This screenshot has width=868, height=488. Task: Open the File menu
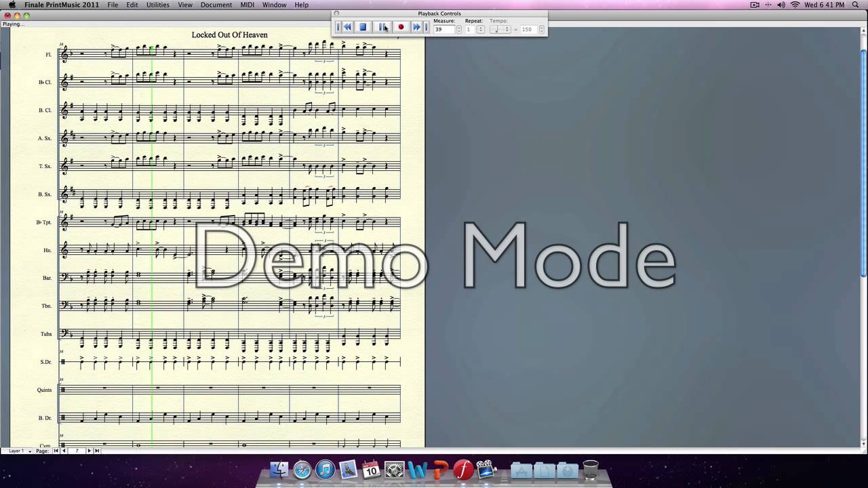coord(113,5)
